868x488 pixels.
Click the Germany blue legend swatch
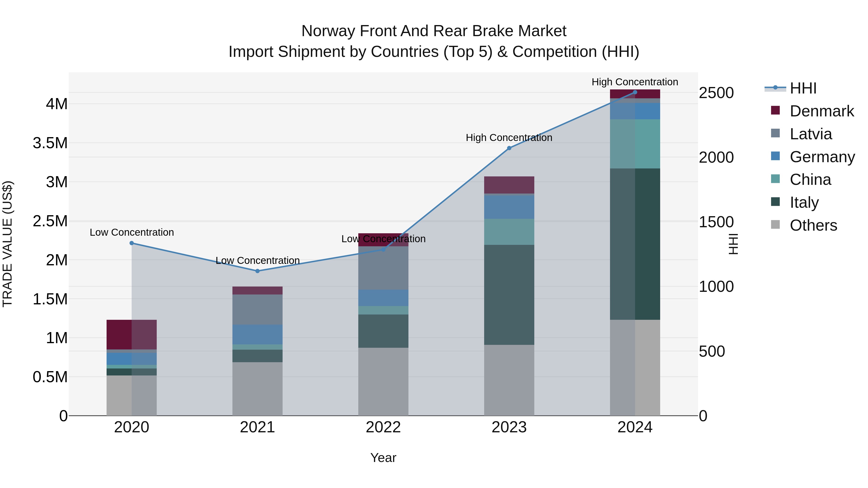coord(775,156)
